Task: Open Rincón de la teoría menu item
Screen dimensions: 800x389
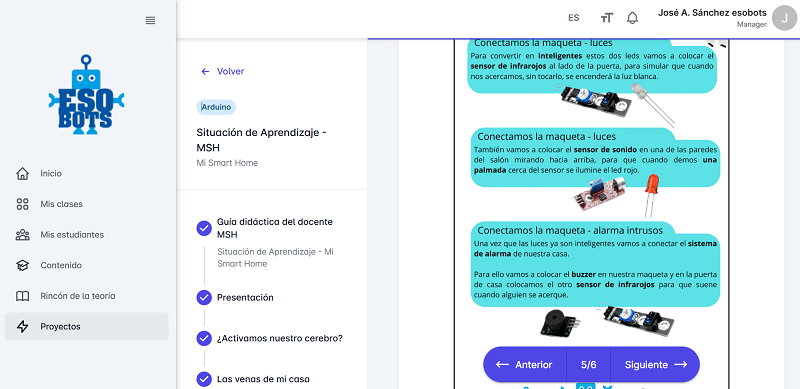Action: pyautogui.click(x=86, y=296)
